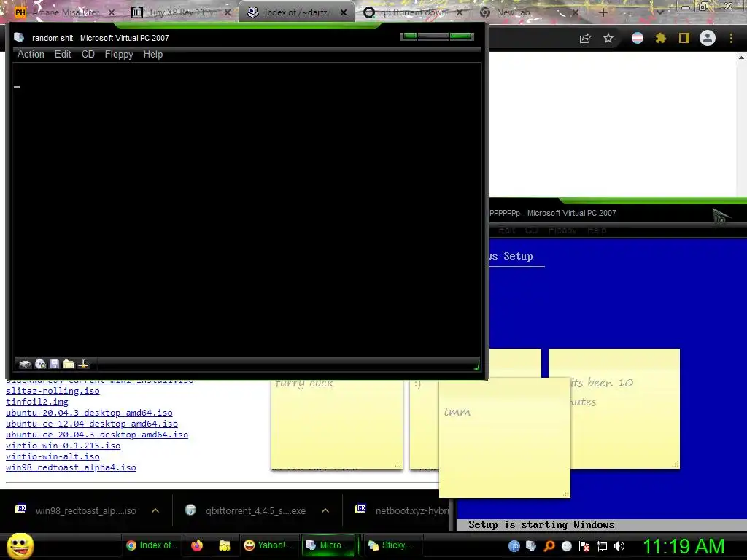Click the Virtual PC tray icon
The width and height of the screenshot is (747, 560).
pyautogui.click(x=531, y=546)
